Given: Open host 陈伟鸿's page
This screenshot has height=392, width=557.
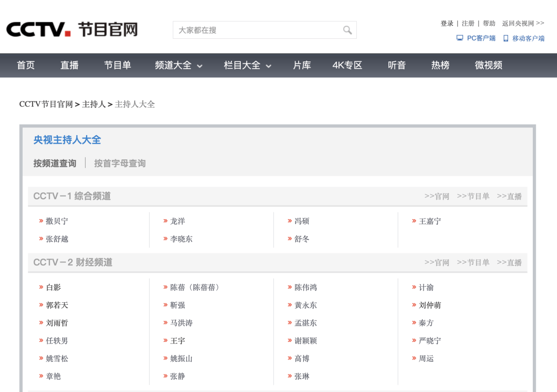Looking at the screenshot, I should point(305,287).
